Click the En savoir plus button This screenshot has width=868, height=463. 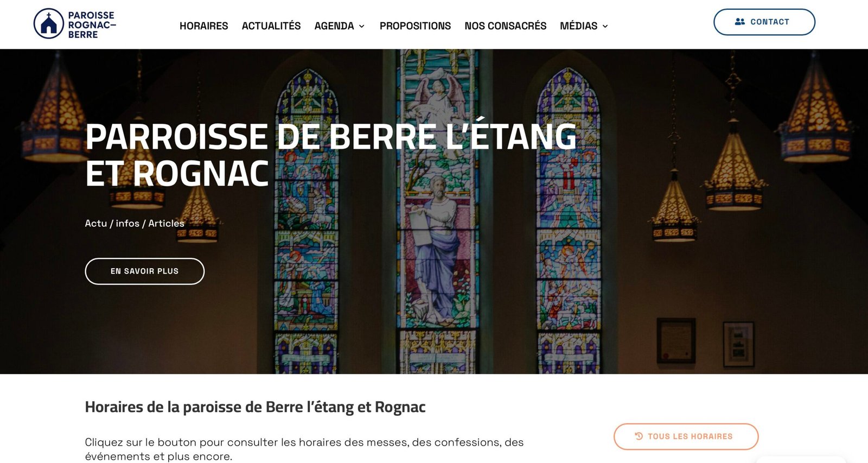click(x=145, y=271)
